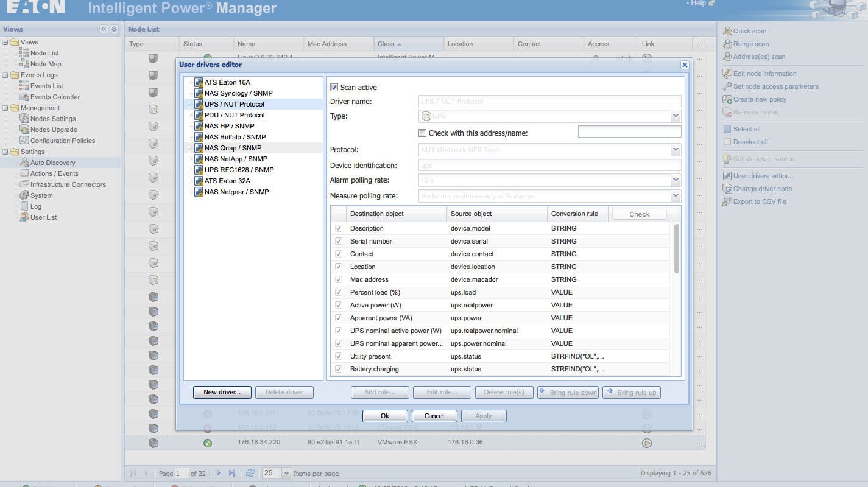The width and height of the screenshot is (868, 487).
Task: Collapse the Views folder in the tree
Action: coord(5,42)
